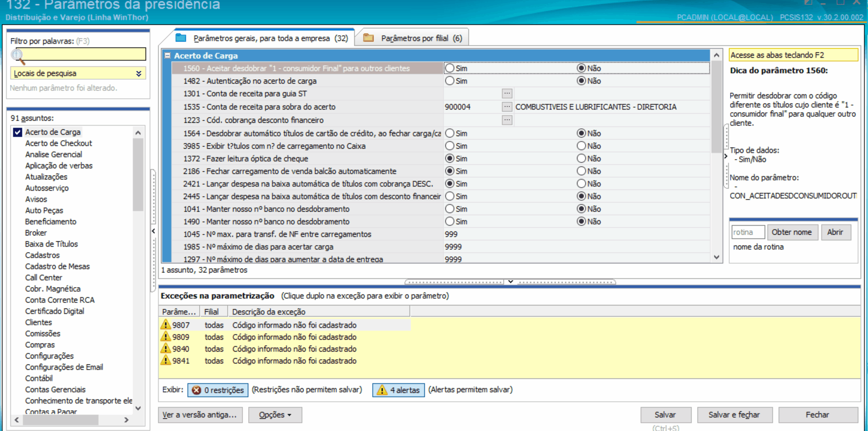Collapse the Acerto de Carga group header
The width and height of the screenshot is (868, 431).
(167, 56)
